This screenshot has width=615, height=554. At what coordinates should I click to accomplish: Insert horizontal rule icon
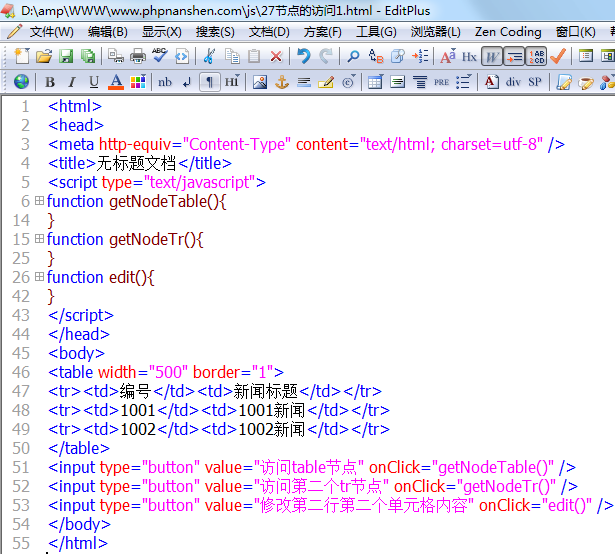304,82
